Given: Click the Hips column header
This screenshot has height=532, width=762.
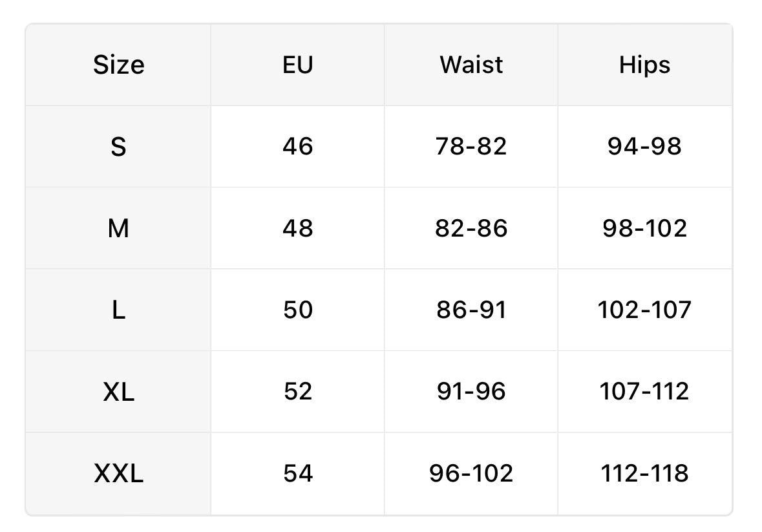Looking at the screenshot, I should 644,65.
